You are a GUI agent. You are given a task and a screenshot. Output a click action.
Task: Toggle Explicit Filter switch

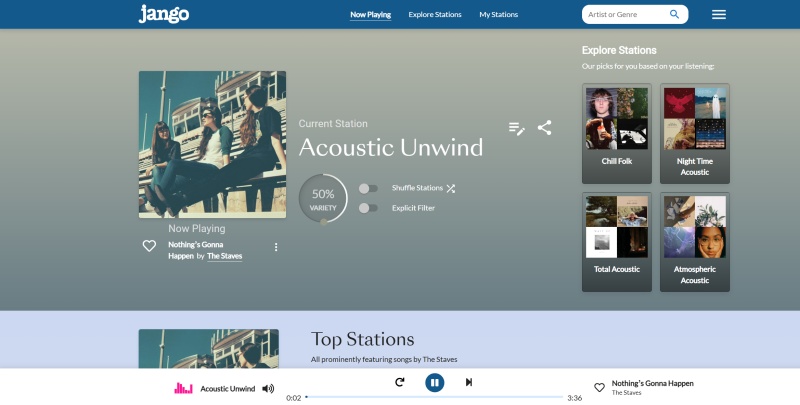(368, 208)
